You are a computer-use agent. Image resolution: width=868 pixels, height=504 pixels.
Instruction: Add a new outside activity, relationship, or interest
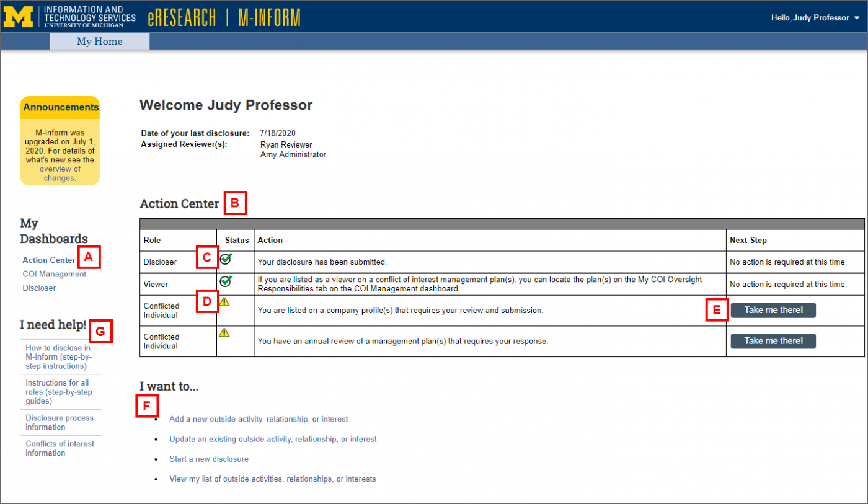pyautogui.click(x=259, y=419)
